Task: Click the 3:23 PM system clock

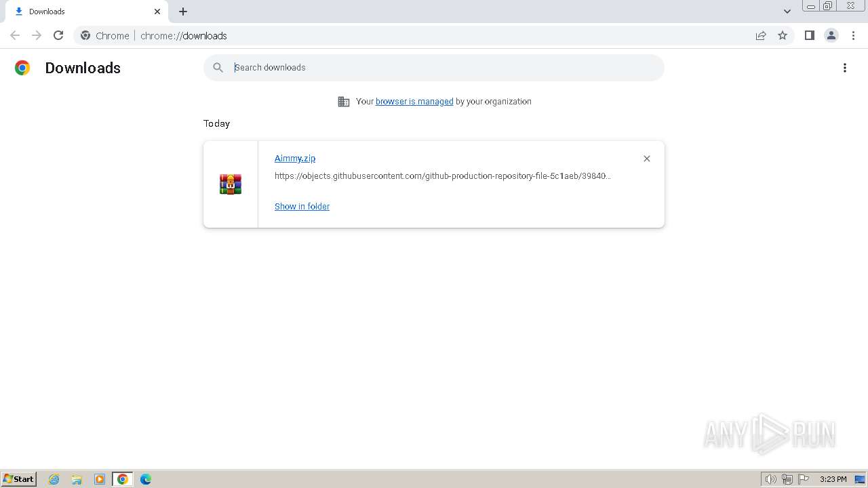Action: tap(833, 479)
